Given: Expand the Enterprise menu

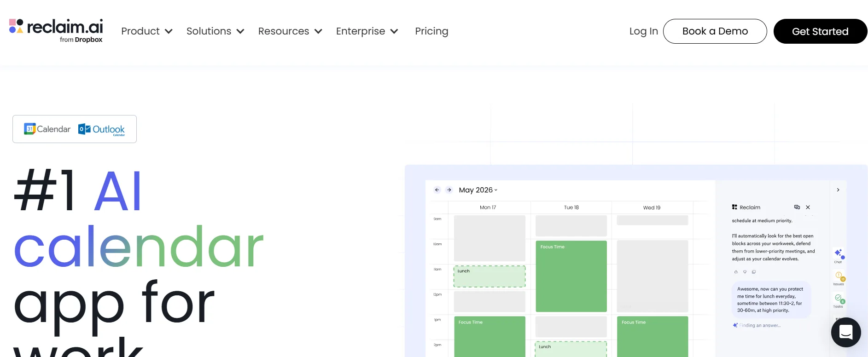Looking at the screenshot, I should coord(367,31).
